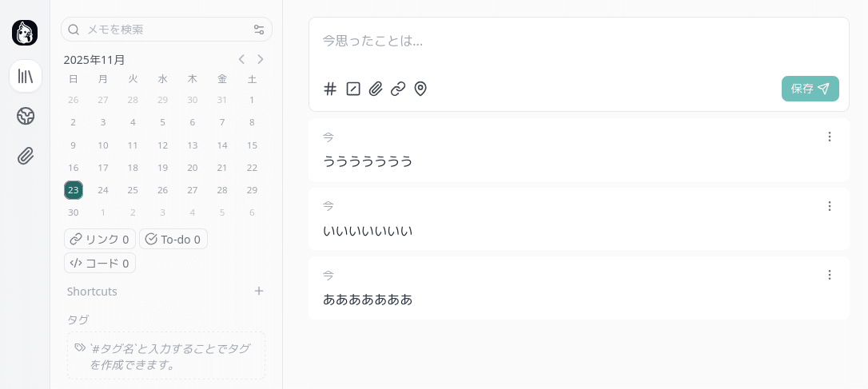Insert a tag with the hash icon
Image resolution: width=868 pixels, height=389 pixels.
coord(330,89)
